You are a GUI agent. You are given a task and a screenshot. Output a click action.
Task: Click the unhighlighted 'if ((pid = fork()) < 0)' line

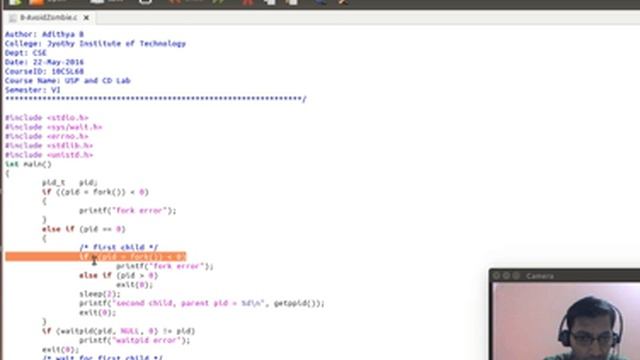(95, 192)
